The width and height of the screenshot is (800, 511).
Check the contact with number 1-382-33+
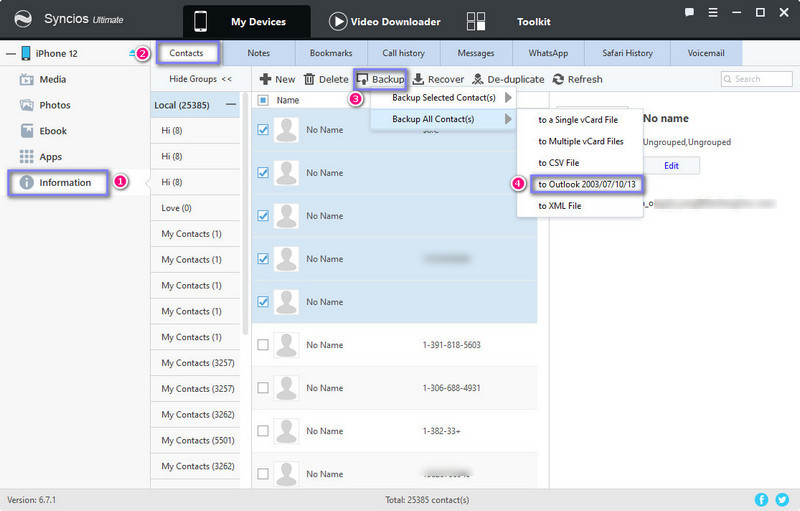click(x=263, y=431)
